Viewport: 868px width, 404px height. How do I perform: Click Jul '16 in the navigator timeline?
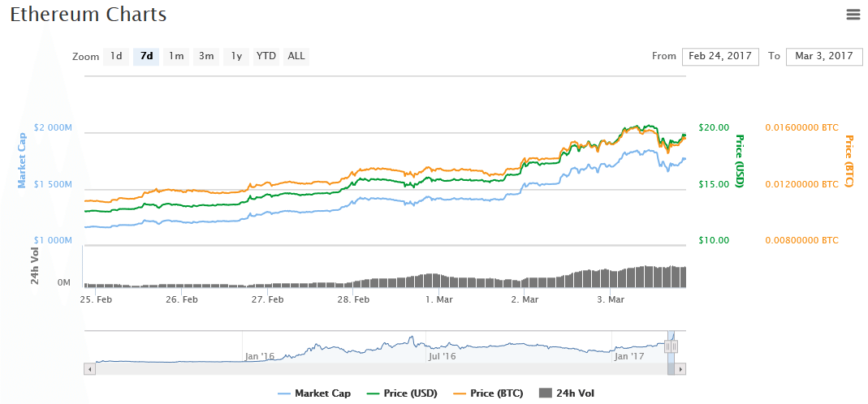pyautogui.click(x=442, y=355)
